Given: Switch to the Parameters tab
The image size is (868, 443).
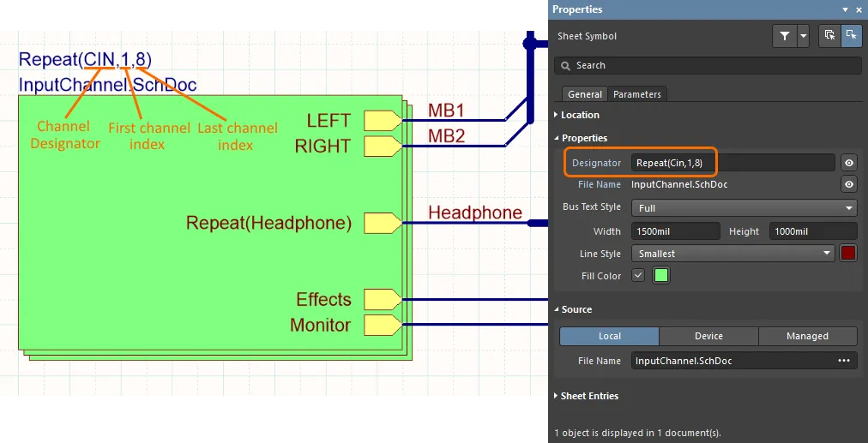Looking at the screenshot, I should point(637,94).
